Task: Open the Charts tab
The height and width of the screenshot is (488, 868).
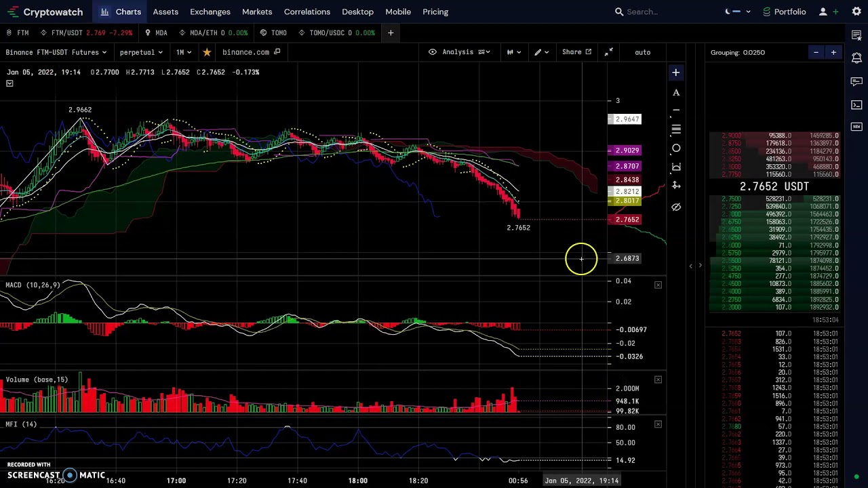Action: click(x=121, y=12)
